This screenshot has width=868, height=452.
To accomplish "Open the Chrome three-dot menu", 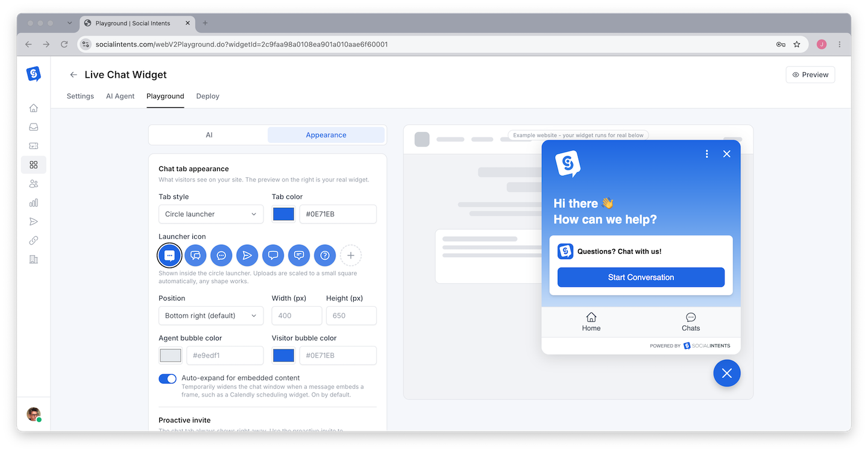I will click(840, 44).
